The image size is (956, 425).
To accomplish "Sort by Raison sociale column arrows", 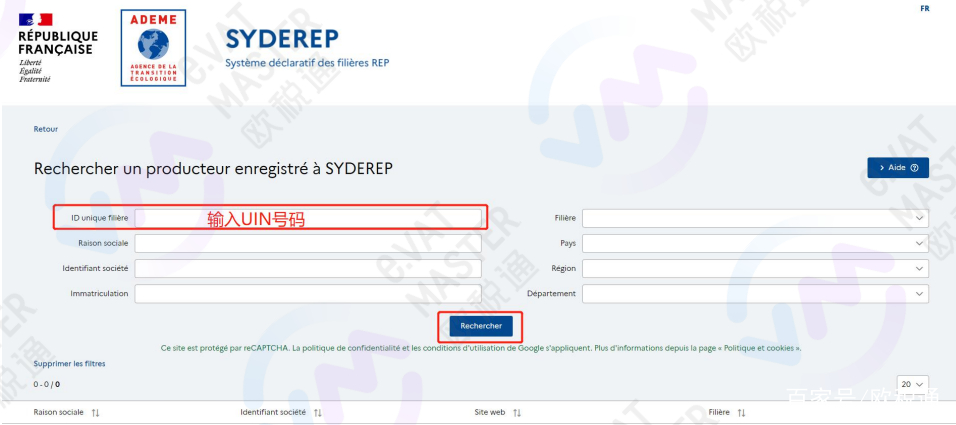I will pos(95,413).
